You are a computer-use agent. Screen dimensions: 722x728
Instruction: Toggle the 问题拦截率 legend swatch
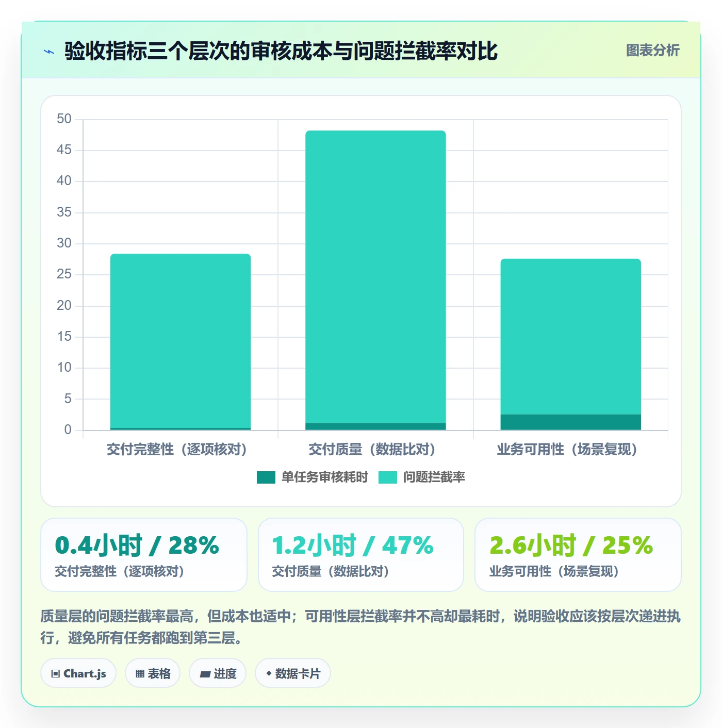click(x=387, y=477)
